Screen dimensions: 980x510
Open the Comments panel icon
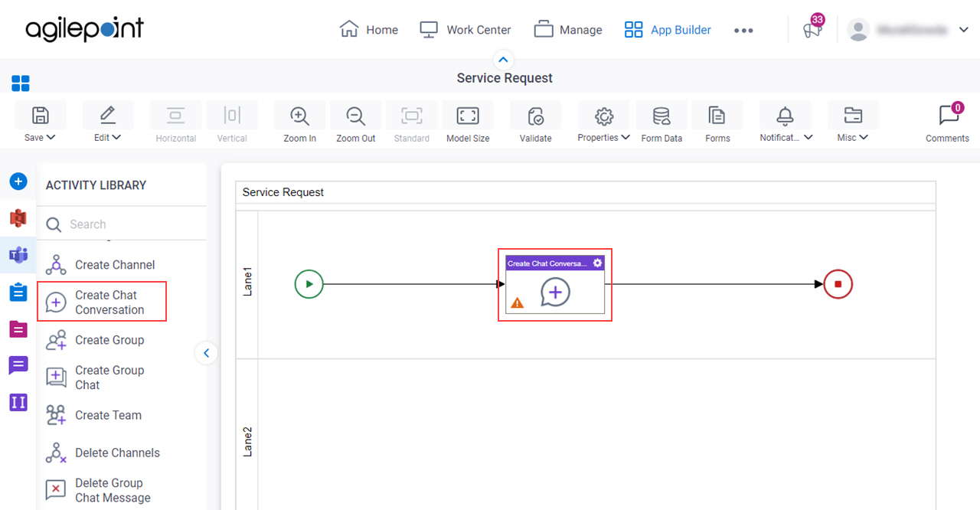pos(949,115)
